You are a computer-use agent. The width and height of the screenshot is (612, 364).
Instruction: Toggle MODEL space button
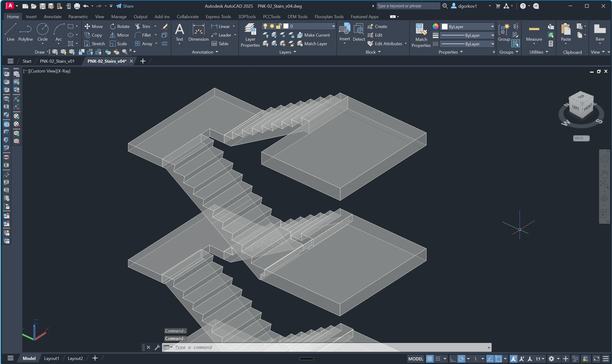pos(415,358)
